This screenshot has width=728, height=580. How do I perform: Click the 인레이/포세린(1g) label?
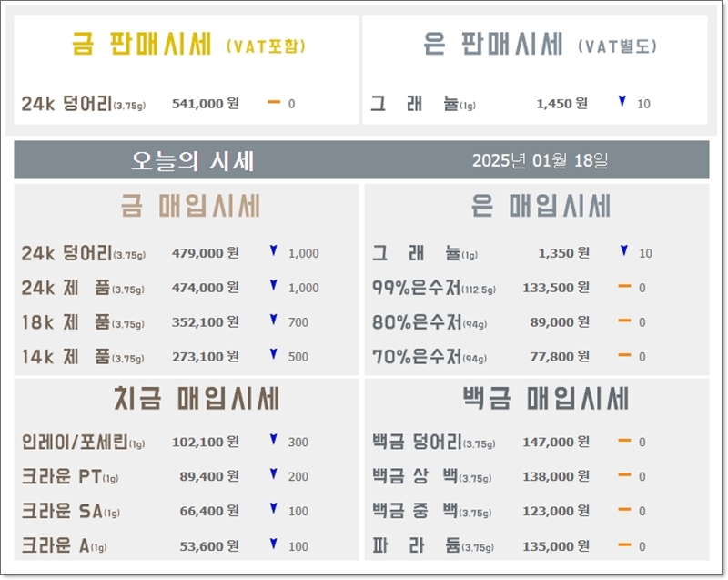click(x=84, y=442)
